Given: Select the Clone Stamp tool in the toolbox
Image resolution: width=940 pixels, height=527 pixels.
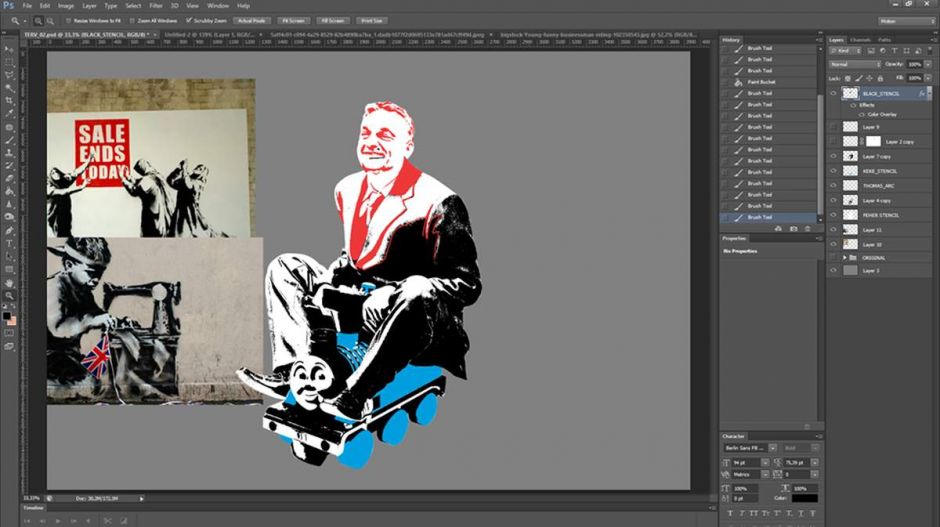Looking at the screenshot, I should pos(9,152).
